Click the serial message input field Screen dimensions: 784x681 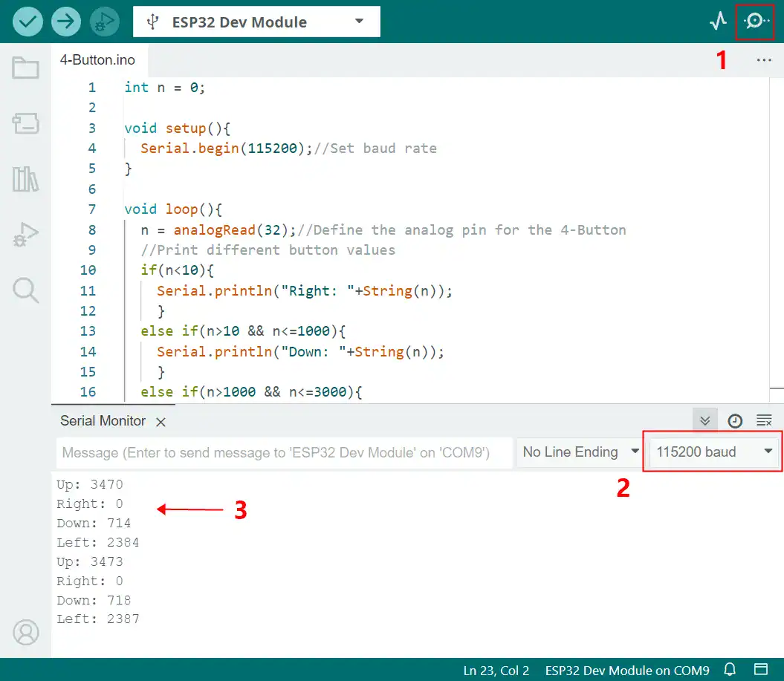point(284,452)
